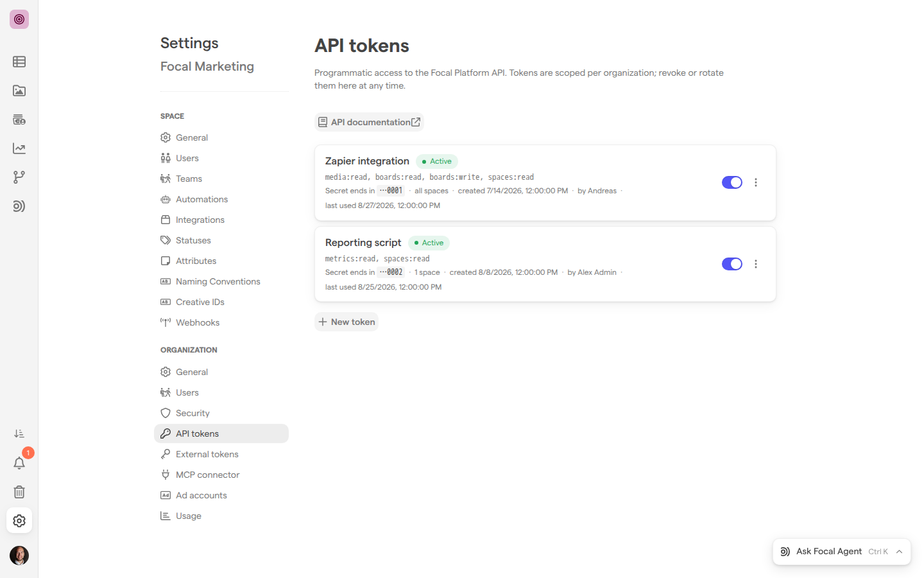
Task: Open the trash bin icon
Action: coord(19,492)
